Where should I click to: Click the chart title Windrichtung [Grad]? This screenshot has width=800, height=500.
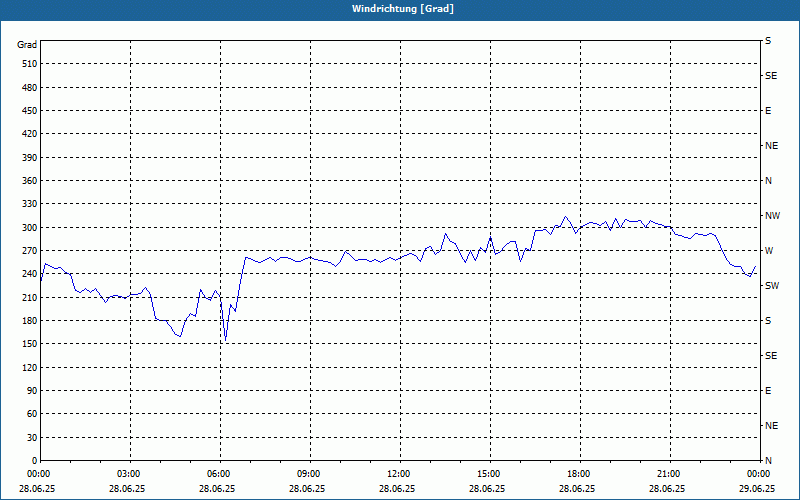(403, 9)
